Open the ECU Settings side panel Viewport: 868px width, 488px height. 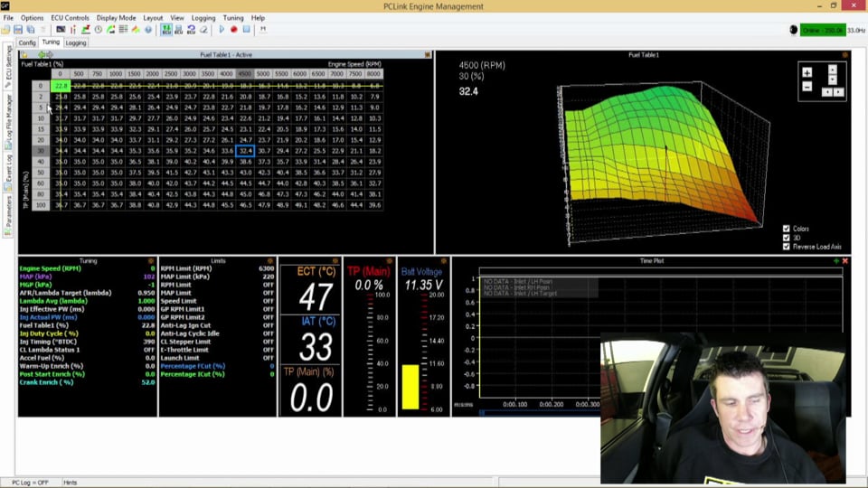[x=8, y=68]
